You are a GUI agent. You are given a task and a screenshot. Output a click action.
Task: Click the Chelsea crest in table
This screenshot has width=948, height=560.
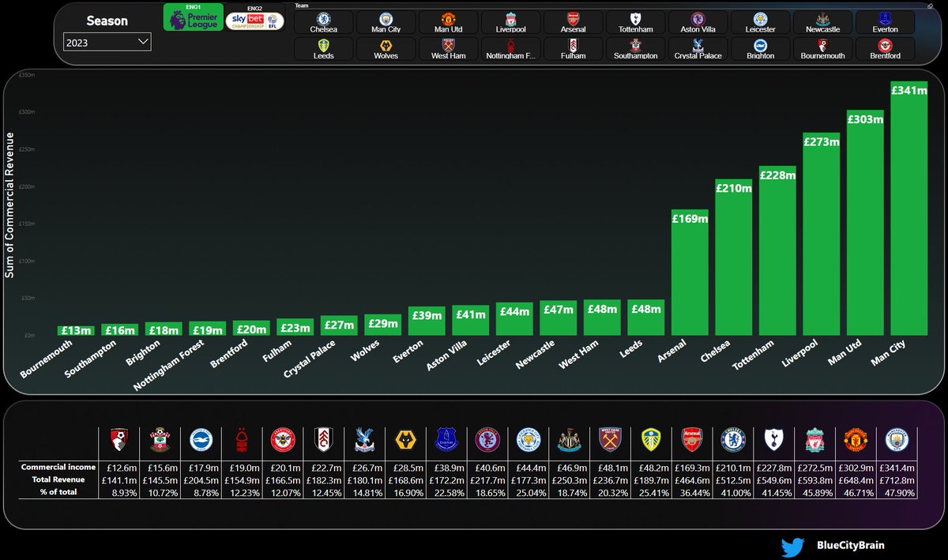[x=732, y=439]
